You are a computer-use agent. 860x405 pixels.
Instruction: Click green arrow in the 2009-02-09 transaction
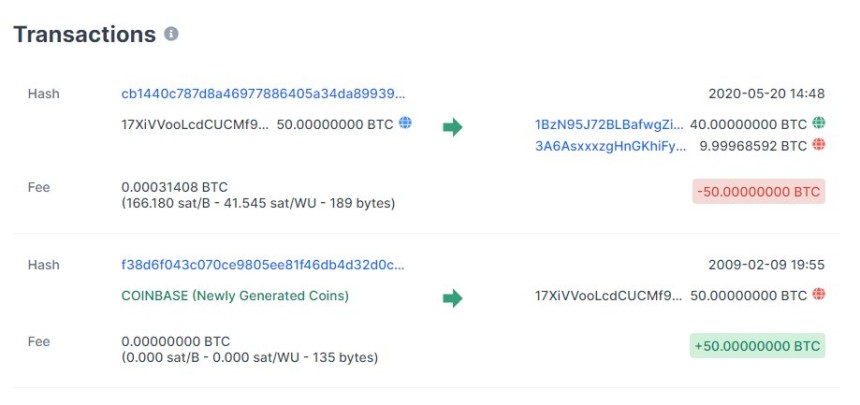(x=453, y=298)
